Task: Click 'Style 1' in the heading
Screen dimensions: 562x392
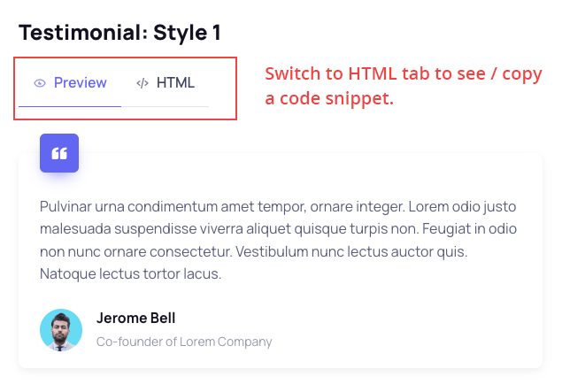Action: pyautogui.click(x=187, y=33)
